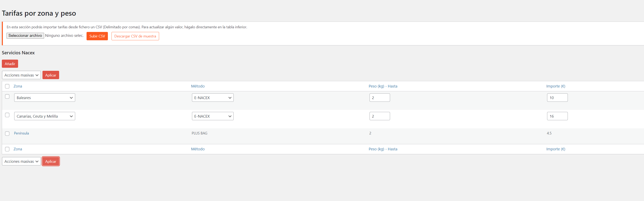
Task: Edit the amount field showing 10
Action: tap(557, 98)
